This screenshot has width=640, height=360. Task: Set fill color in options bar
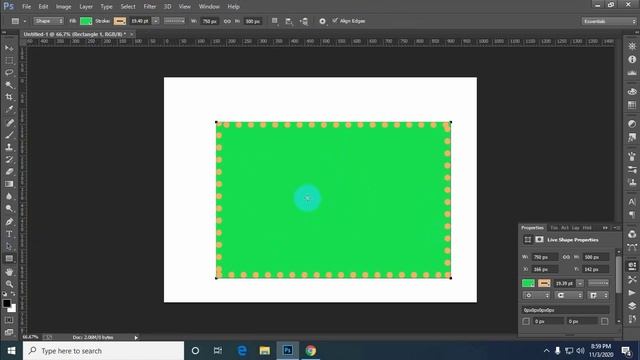86,21
